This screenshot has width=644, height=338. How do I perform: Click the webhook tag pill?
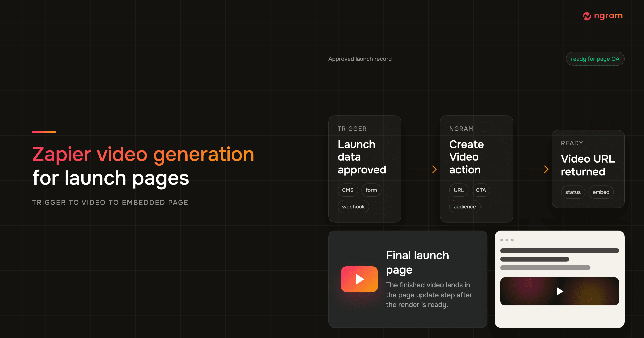(x=353, y=206)
